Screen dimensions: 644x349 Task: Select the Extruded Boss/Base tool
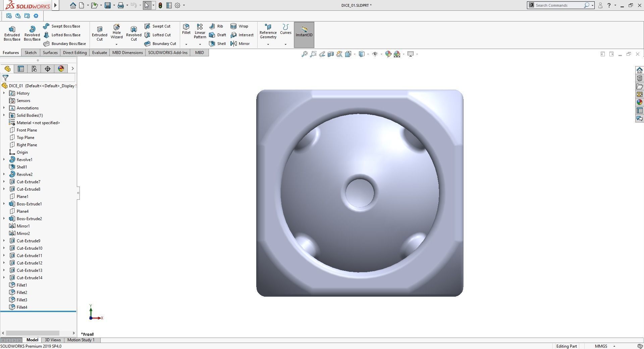coord(12,34)
